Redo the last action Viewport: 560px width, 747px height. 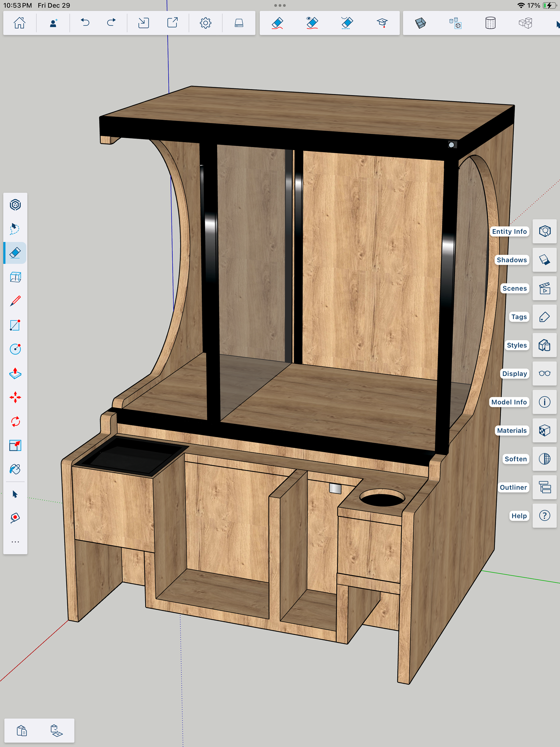[x=111, y=23]
